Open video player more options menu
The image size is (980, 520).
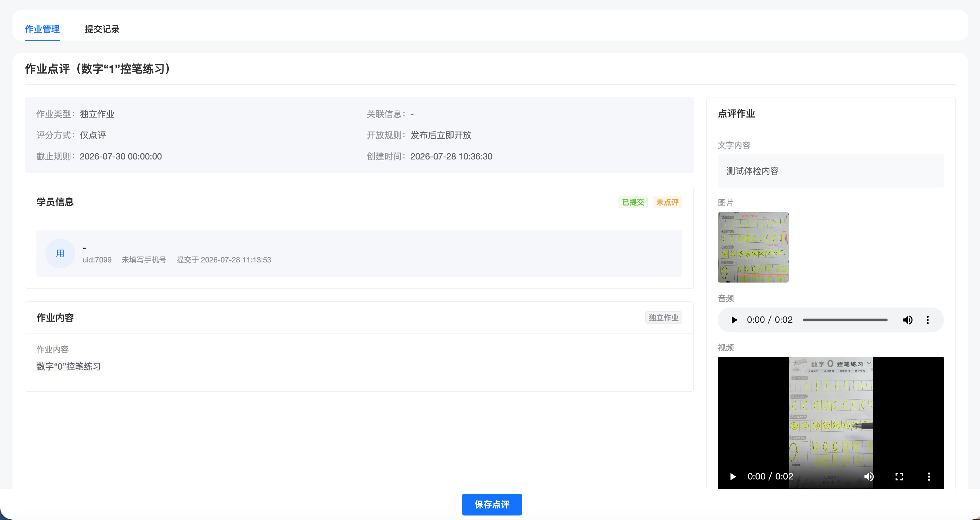tap(929, 477)
